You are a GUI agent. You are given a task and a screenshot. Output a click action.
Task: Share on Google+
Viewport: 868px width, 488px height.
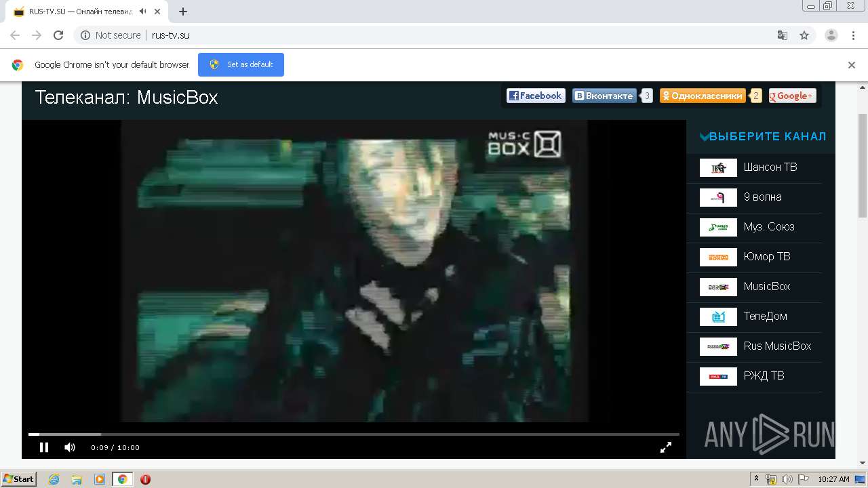(792, 96)
